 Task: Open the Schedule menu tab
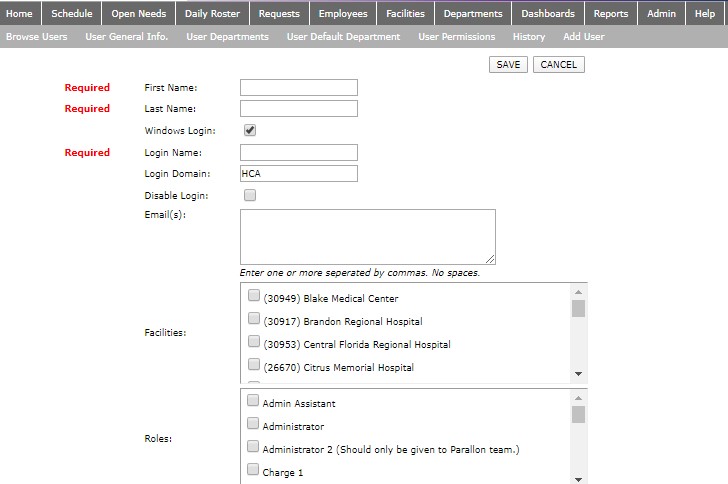coord(72,13)
